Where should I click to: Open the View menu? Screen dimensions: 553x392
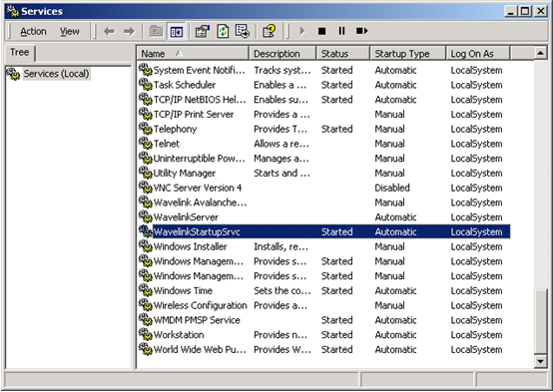pyautogui.click(x=70, y=32)
